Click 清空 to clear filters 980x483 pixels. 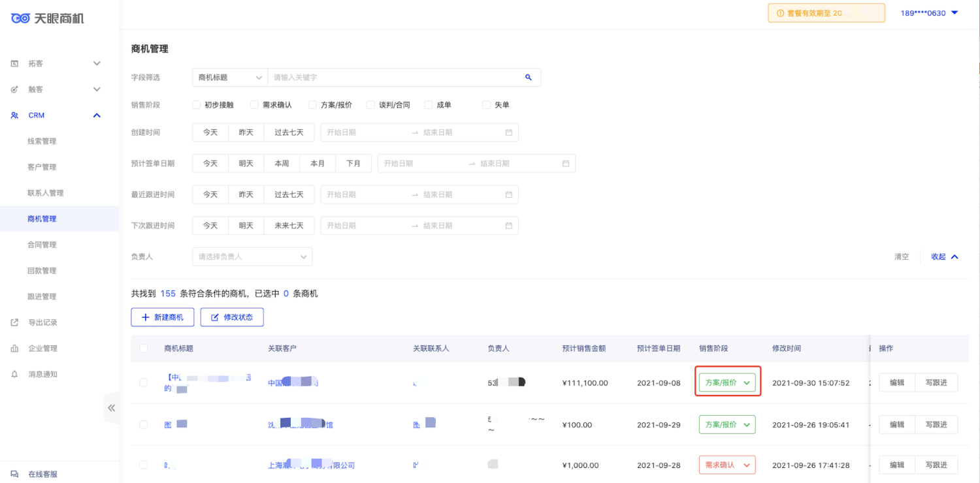pyautogui.click(x=902, y=257)
